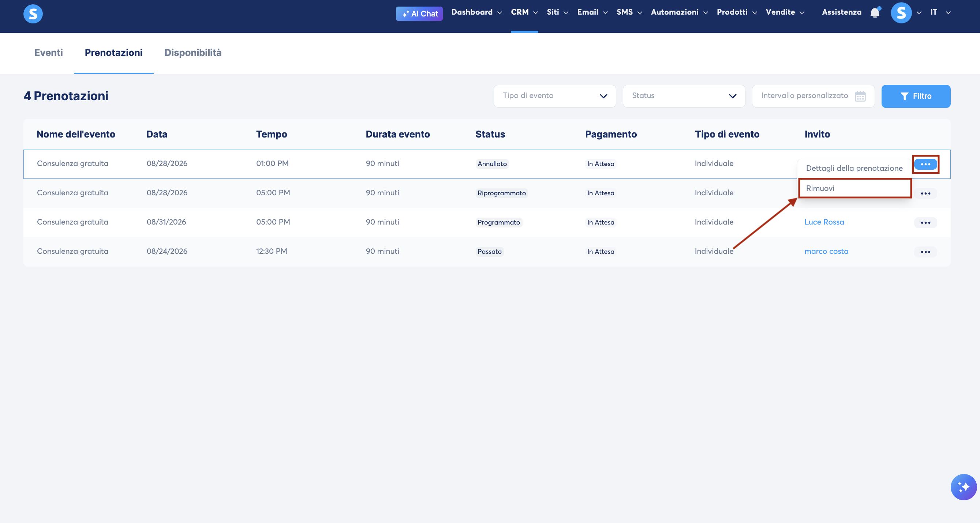This screenshot has width=980, height=523.
Task: Open three-dot menu for marco costa booking
Action: [925, 252]
